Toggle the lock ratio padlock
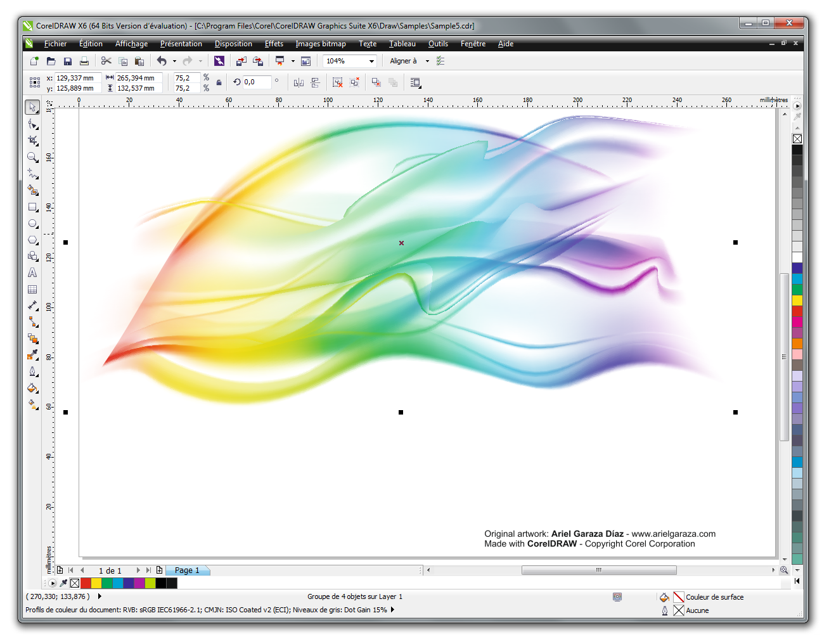Image resolution: width=829 pixels, height=644 pixels. tap(219, 82)
